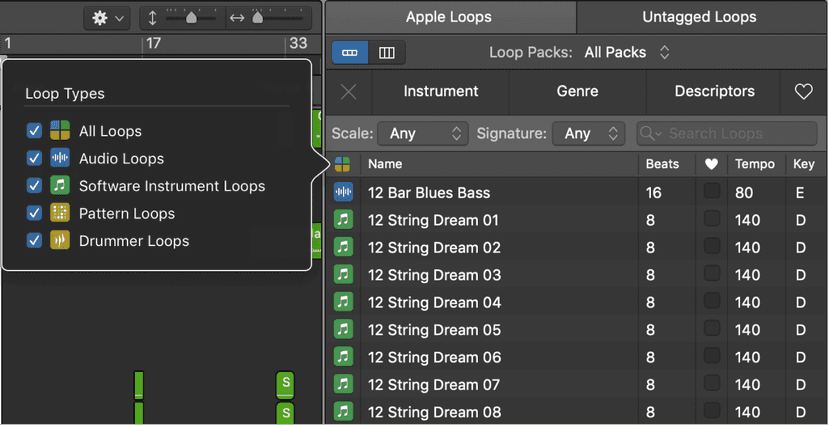Image resolution: width=828 pixels, height=426 pixels.
Task: Click the Drummer Loops icon
Action: point(60,240)
